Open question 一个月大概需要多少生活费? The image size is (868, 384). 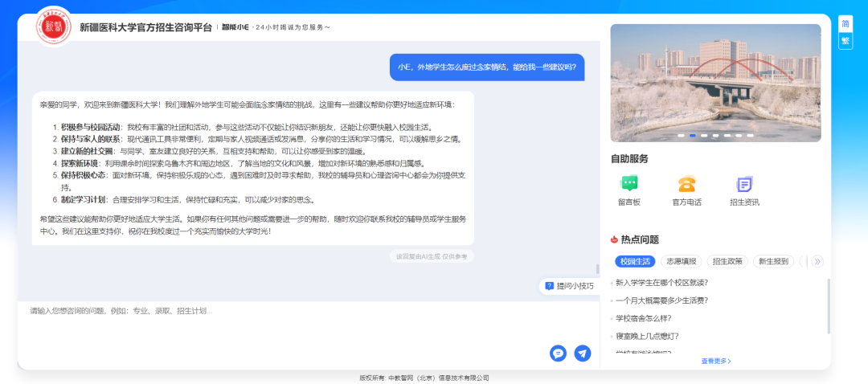pos(661,300)
